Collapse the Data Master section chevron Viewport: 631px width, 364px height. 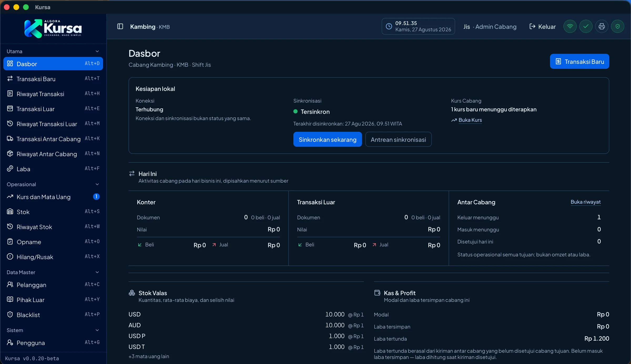pos(97,272)
